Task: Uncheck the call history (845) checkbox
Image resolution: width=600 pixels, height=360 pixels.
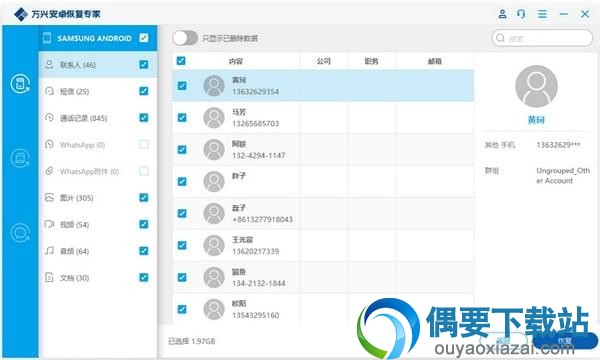Action: point(144,117)
